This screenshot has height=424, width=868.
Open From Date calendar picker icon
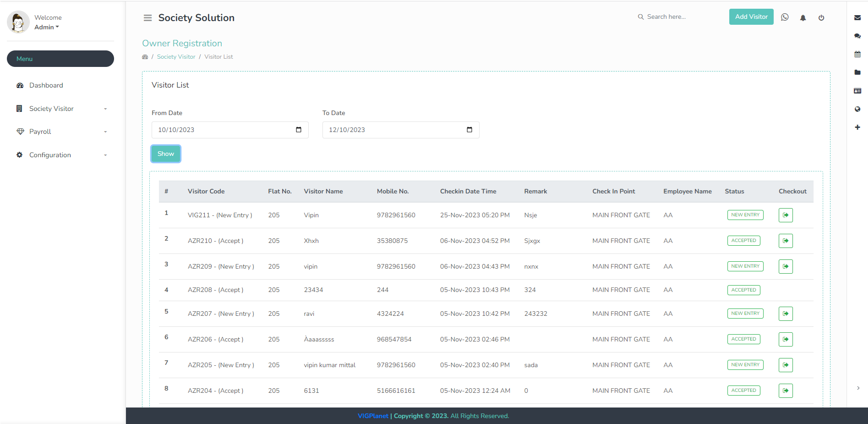(x=299, y=130)
